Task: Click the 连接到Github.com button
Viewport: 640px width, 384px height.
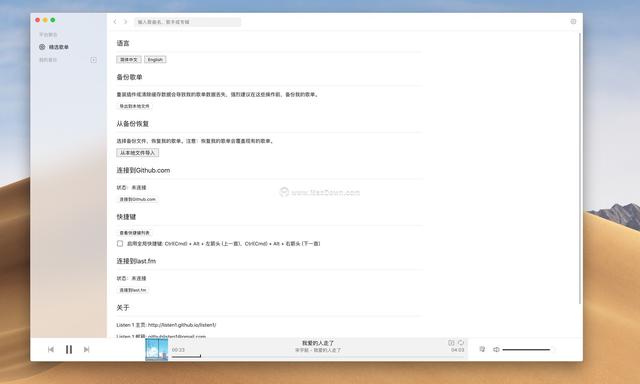Action: (138, 199)
